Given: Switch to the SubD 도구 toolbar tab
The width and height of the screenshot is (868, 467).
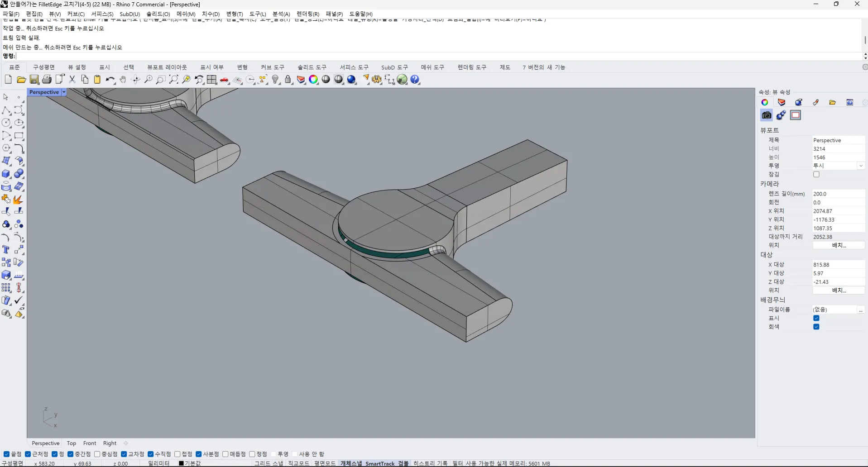Looking at the screenshot, I should click(394, 67).
